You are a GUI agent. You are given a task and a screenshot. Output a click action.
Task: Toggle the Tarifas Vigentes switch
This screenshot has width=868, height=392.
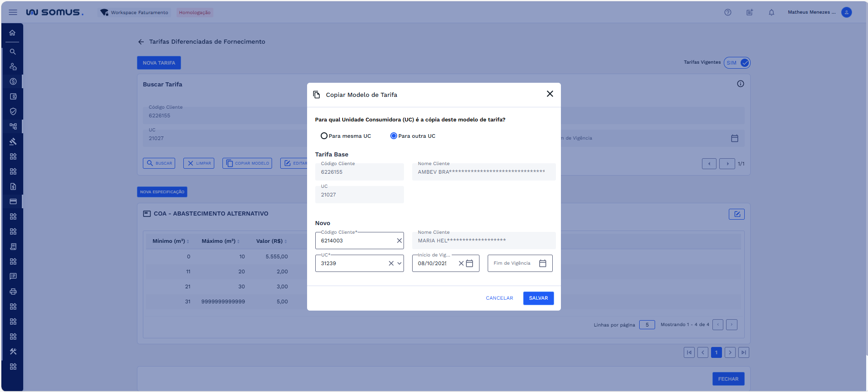click(x=737, y=63)
